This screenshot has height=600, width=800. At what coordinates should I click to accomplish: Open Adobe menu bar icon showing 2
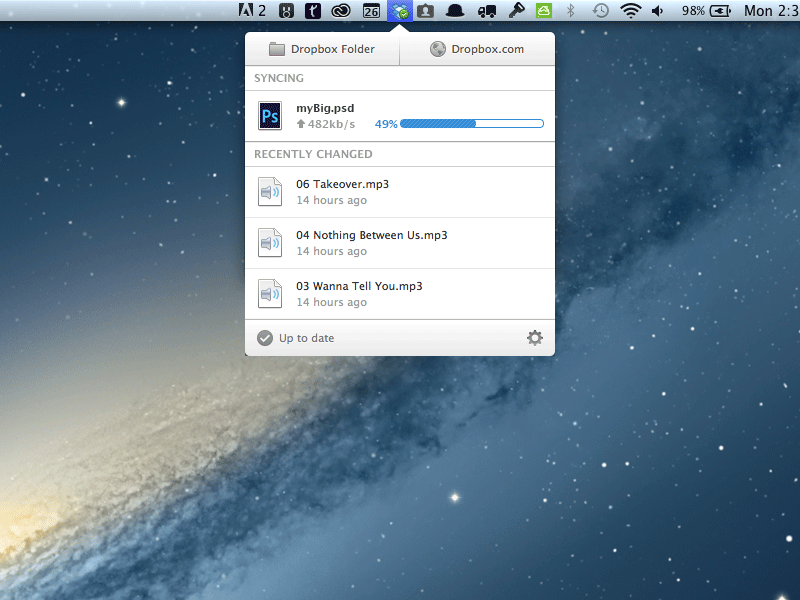[252, 10]
